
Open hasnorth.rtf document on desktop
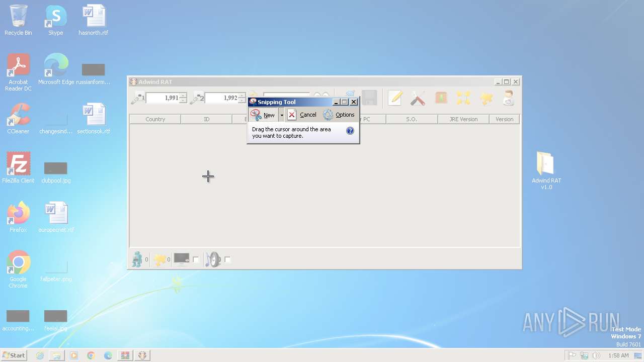[94, 20]
